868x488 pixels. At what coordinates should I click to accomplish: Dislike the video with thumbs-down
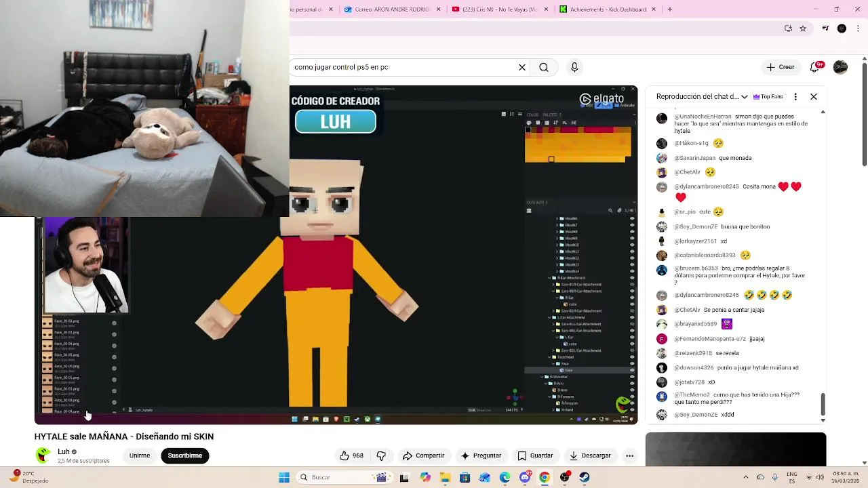[x=381, y=455]
